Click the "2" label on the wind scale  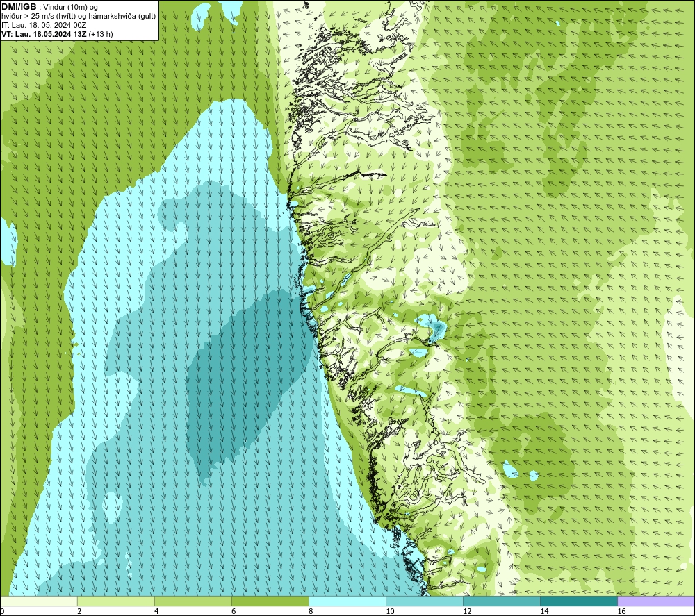[79, 612]
